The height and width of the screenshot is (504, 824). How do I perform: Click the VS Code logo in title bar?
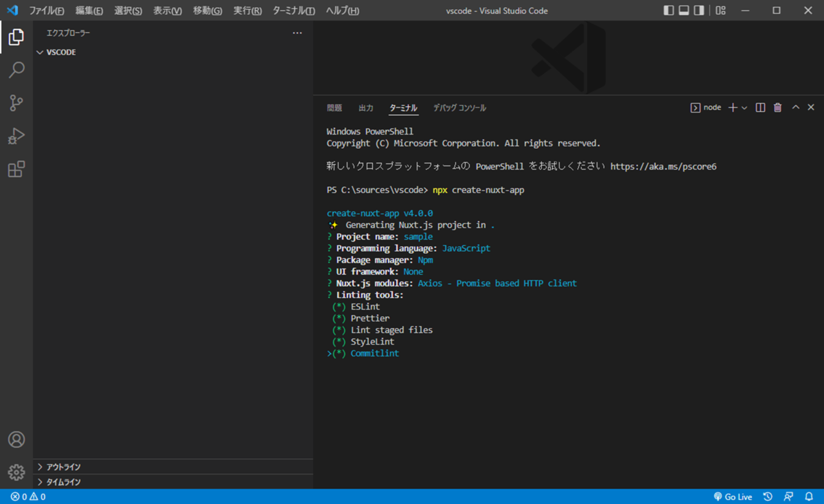point(12,10)
